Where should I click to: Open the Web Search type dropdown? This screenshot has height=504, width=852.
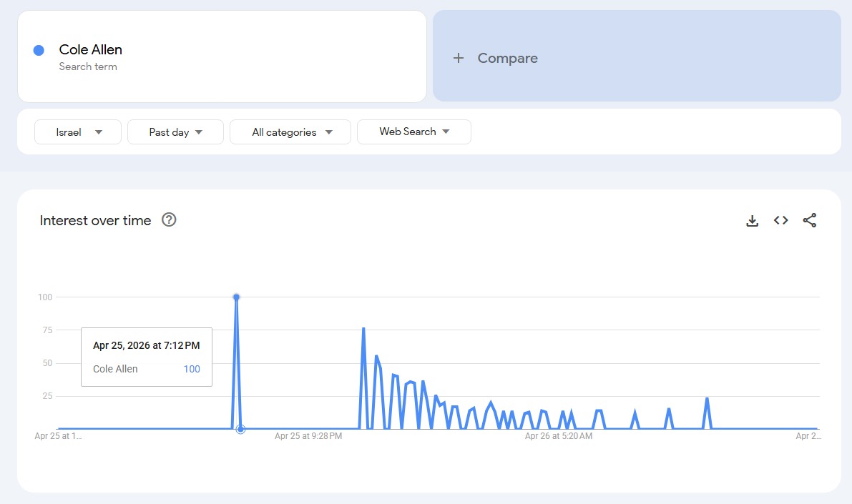(x=414, y=132)
